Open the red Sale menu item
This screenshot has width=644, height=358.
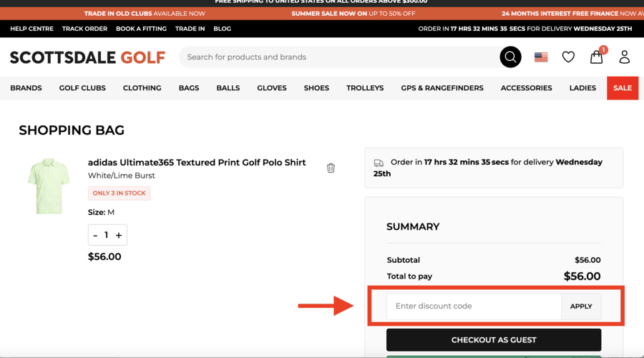point(623,88)
